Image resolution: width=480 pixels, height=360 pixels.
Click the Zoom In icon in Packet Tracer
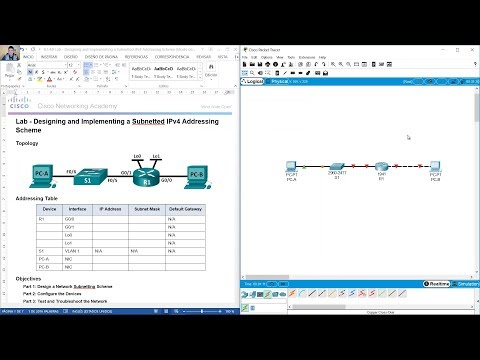[x=333, y=64]
